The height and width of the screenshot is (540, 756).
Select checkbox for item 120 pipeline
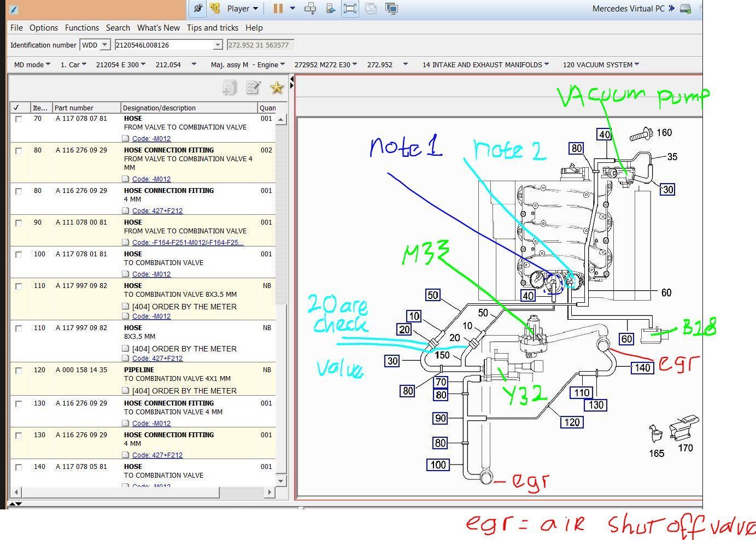coord(19,371)
